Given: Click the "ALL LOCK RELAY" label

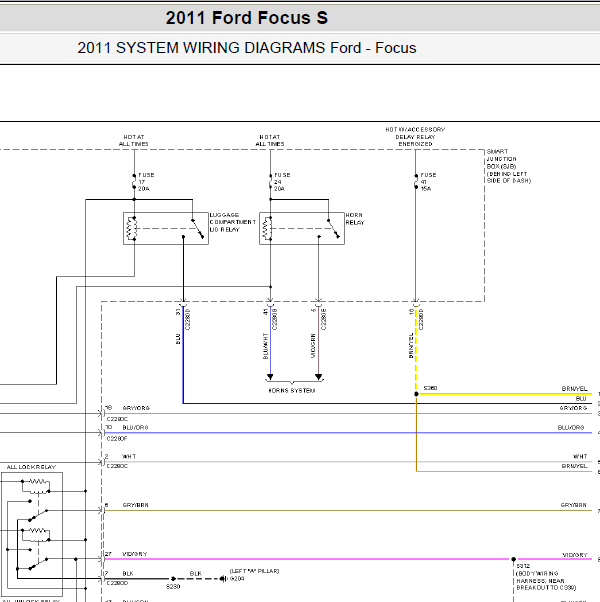Looking at the screenshot, I should click(x=31, y=467).
